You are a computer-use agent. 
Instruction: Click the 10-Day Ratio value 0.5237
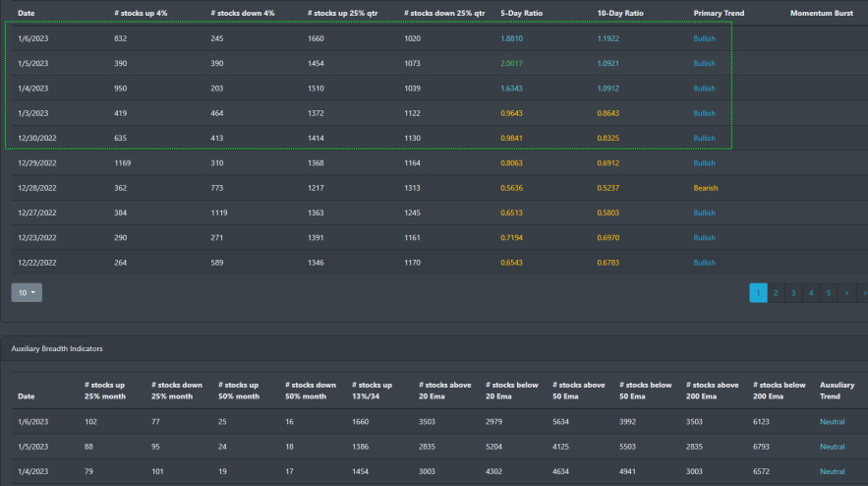(608, 188)
